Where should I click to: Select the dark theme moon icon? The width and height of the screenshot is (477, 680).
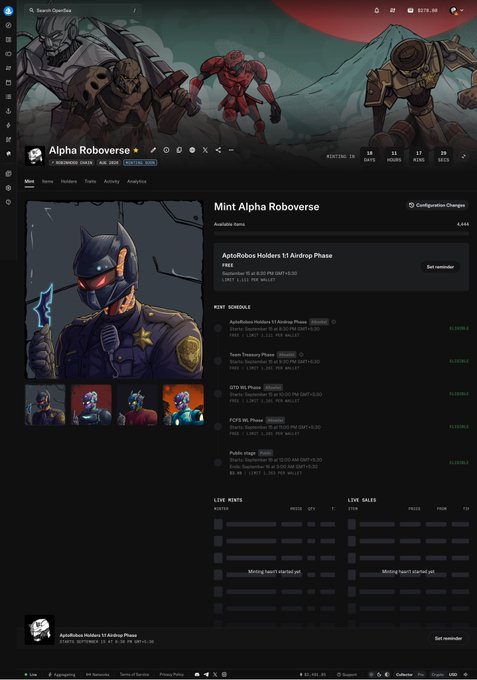tap(379, 674)
